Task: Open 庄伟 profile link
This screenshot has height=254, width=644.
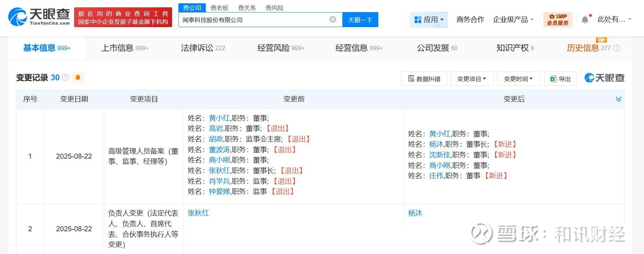Action: click(x=436, y=176)
